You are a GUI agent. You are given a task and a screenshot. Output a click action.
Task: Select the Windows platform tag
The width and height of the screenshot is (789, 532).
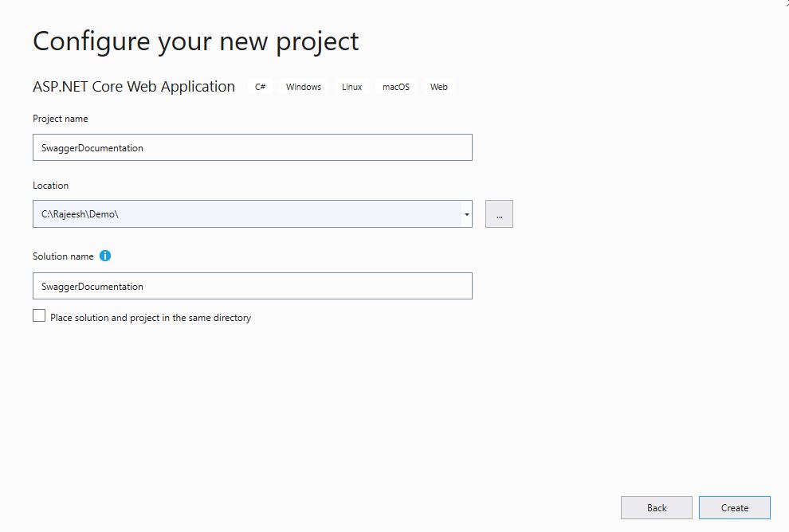pos(304,87)
